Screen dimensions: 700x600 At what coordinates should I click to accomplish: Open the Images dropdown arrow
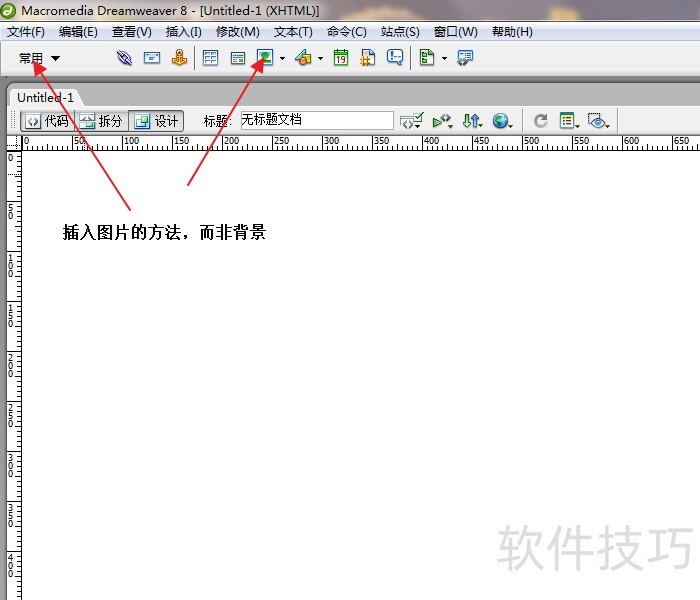282,58
